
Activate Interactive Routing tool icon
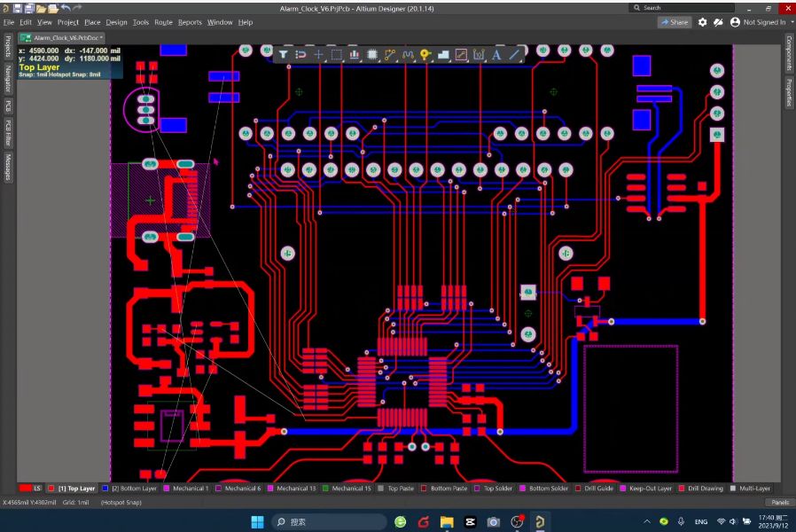click(390, 54)
